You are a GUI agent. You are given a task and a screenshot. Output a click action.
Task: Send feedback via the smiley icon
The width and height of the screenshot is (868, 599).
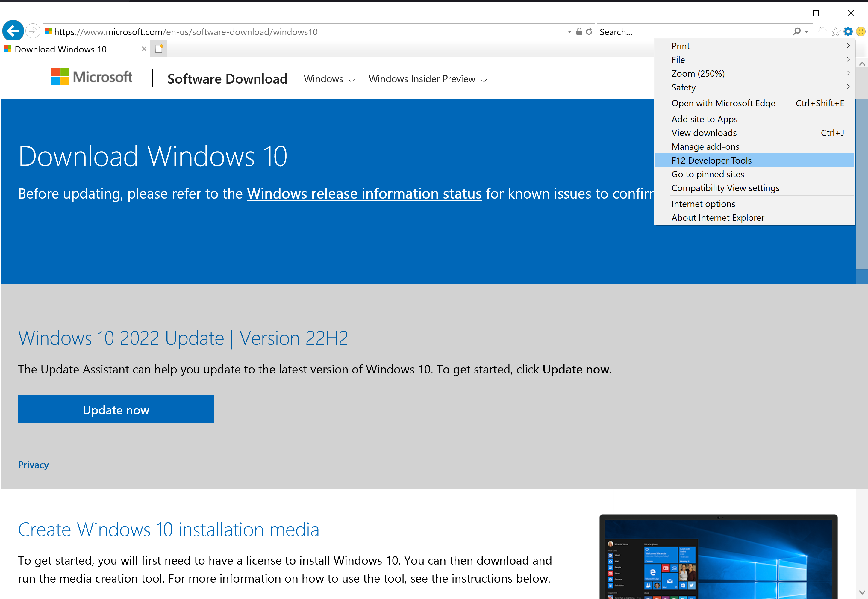(861, 32)
